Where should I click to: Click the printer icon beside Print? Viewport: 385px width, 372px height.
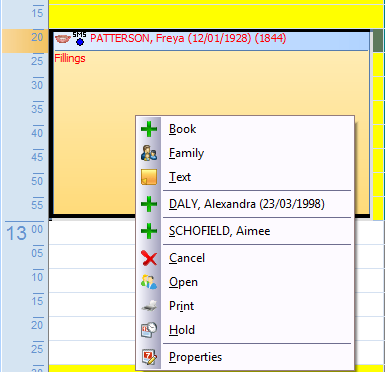(149, 306)
